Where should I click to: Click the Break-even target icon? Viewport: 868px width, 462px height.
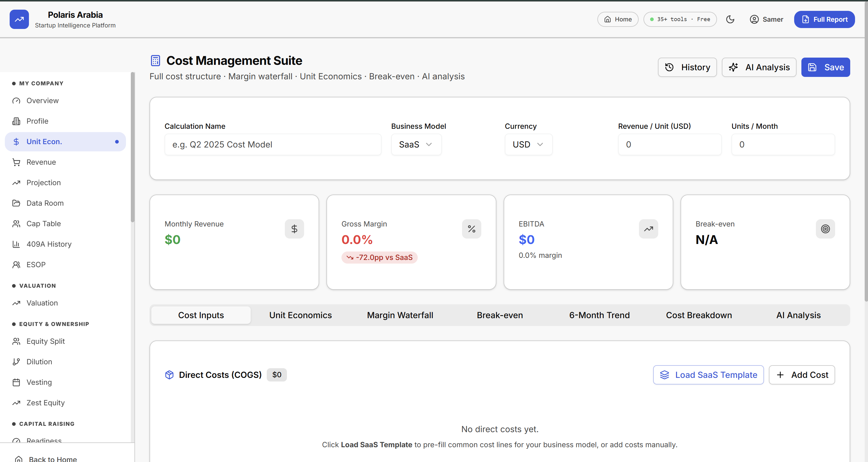[x=825, y=229]
